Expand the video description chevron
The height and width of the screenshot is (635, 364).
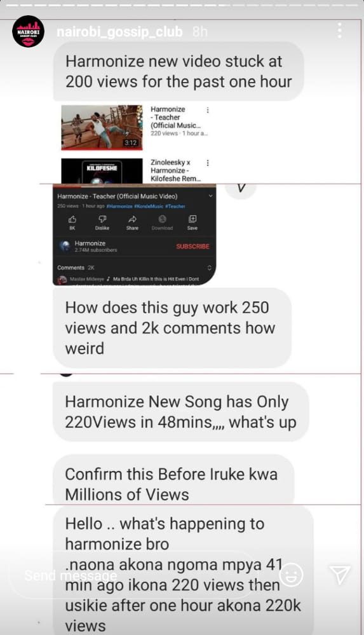click(x=210, y=196)
